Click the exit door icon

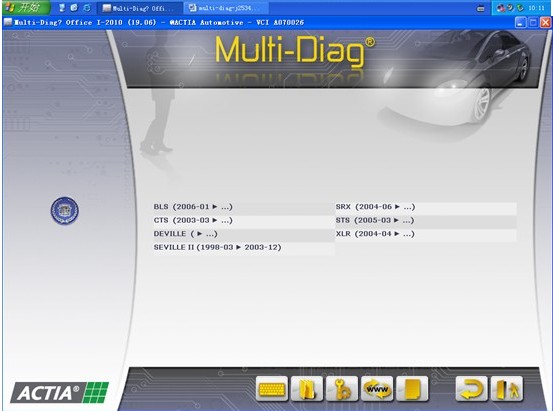(x=507, y=389)
